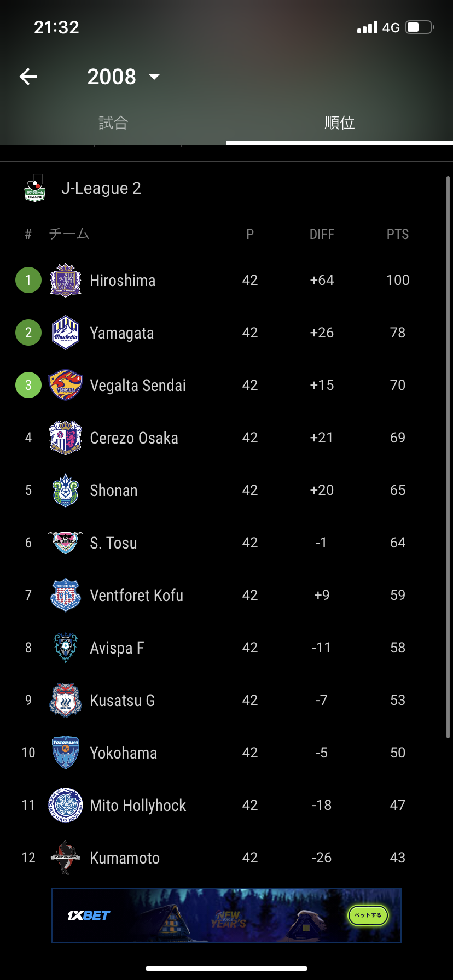The width and height of the screenshot is (453, 980).
Task: Switch to the 試合 tab
Action: pyautogui.click(x=113, y=123)
